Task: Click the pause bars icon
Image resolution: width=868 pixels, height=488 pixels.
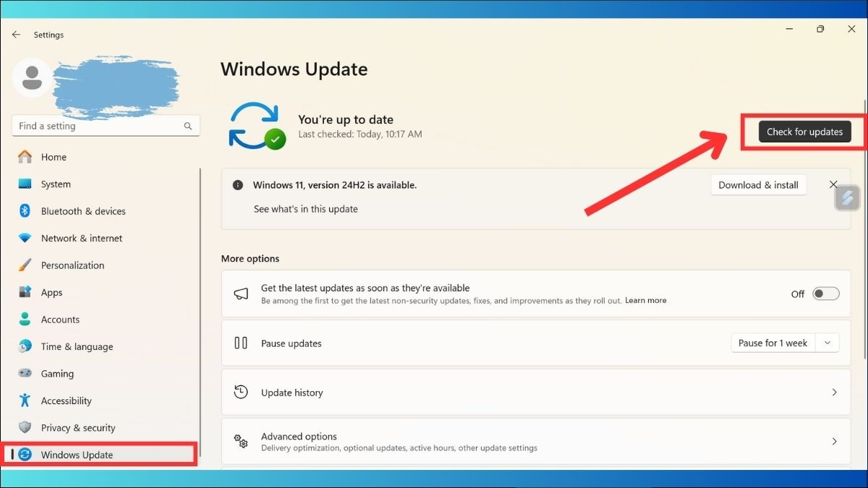Action: [x=241, y=343]
